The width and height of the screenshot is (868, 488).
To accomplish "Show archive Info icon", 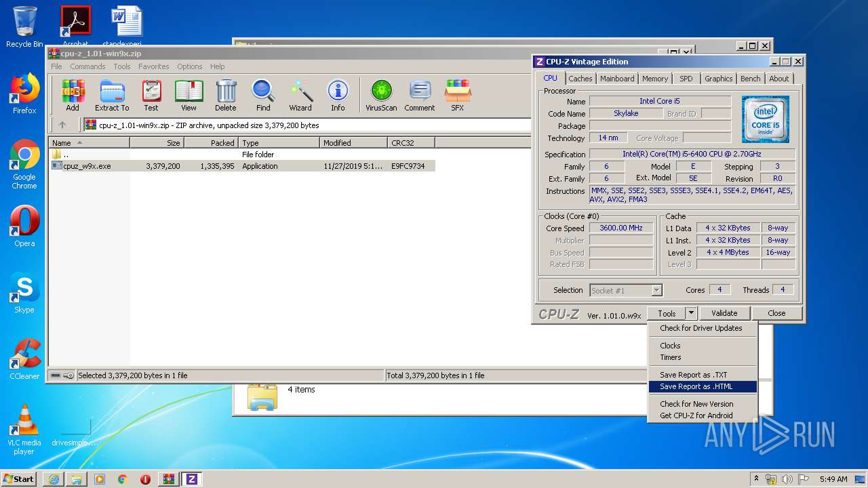I will pyautogui.click(x=338, y=96).
